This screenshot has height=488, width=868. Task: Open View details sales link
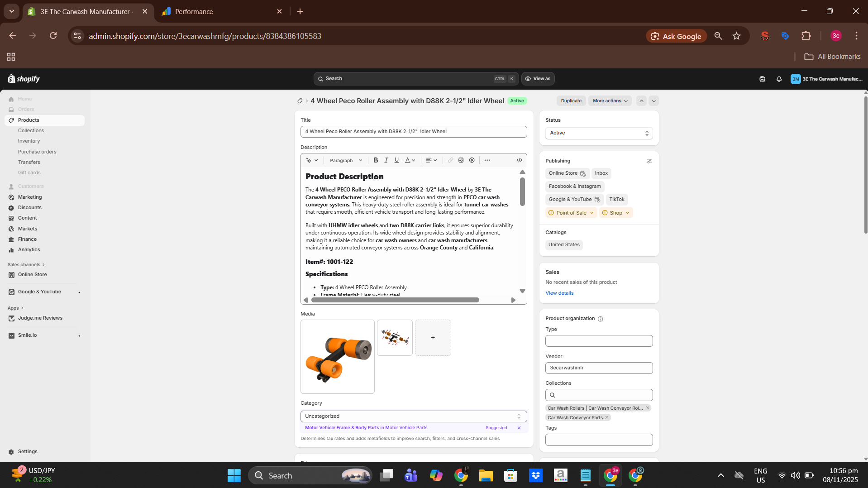click(559, 293)
